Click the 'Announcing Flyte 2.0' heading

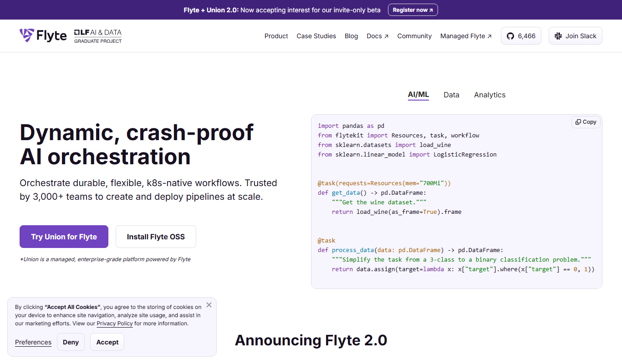click(311, 340)
